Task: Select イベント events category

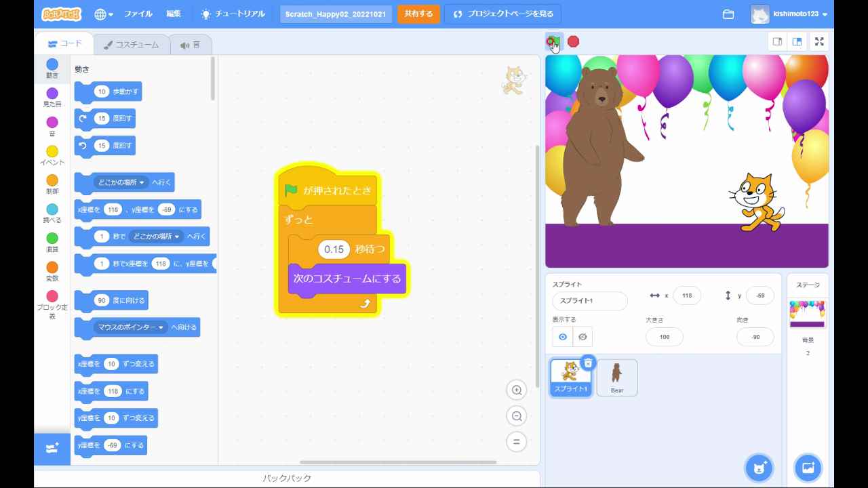Action: (52, 155)
